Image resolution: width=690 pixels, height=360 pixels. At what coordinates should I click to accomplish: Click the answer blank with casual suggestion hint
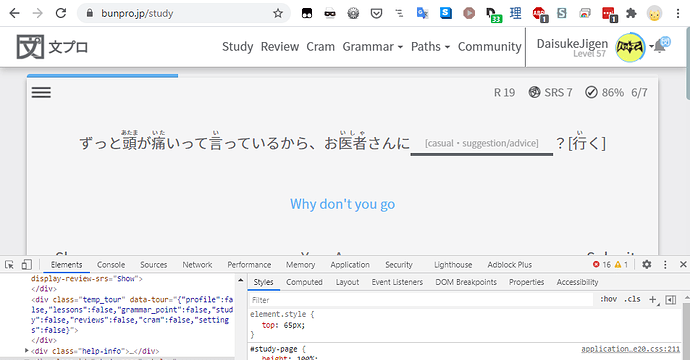click(481, 144)
